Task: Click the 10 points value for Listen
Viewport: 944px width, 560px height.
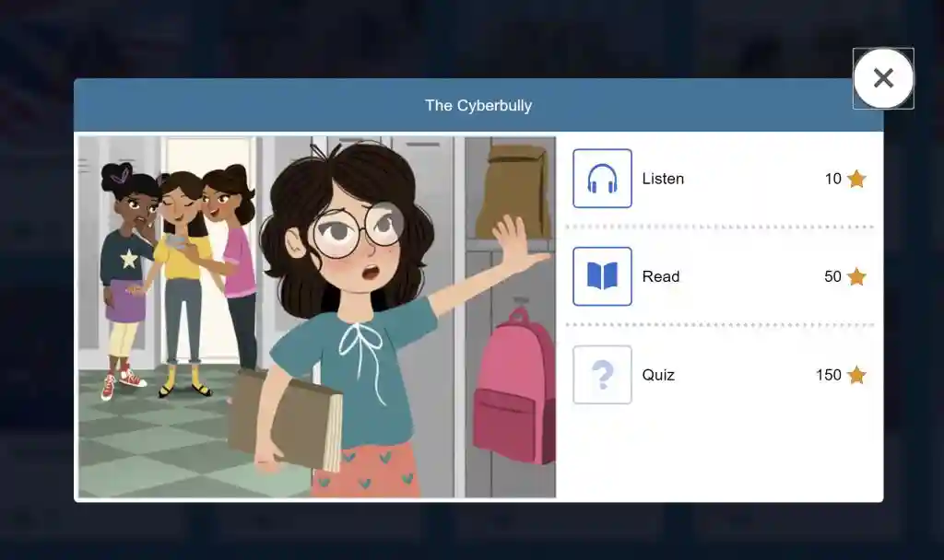Action: click(x=832, y=179)
